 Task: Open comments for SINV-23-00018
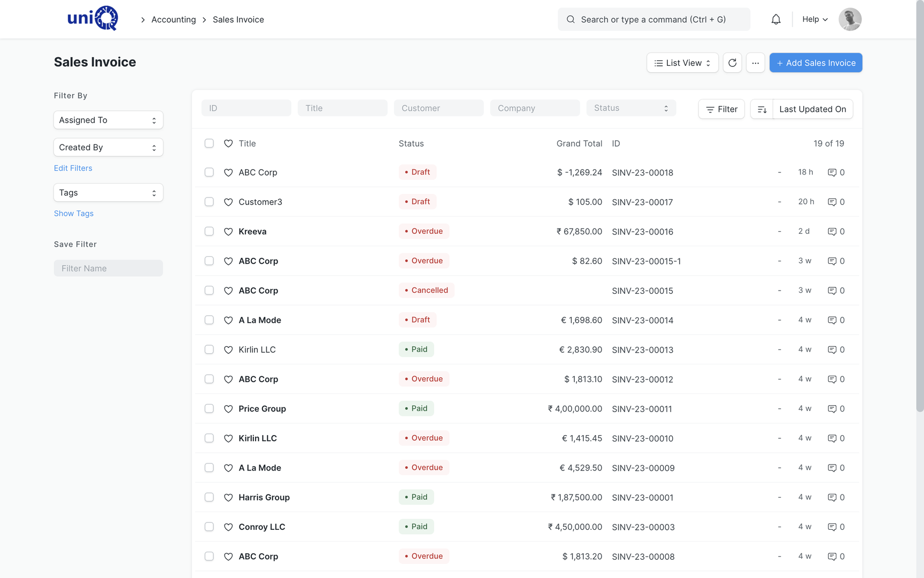(x=836, y=172)
